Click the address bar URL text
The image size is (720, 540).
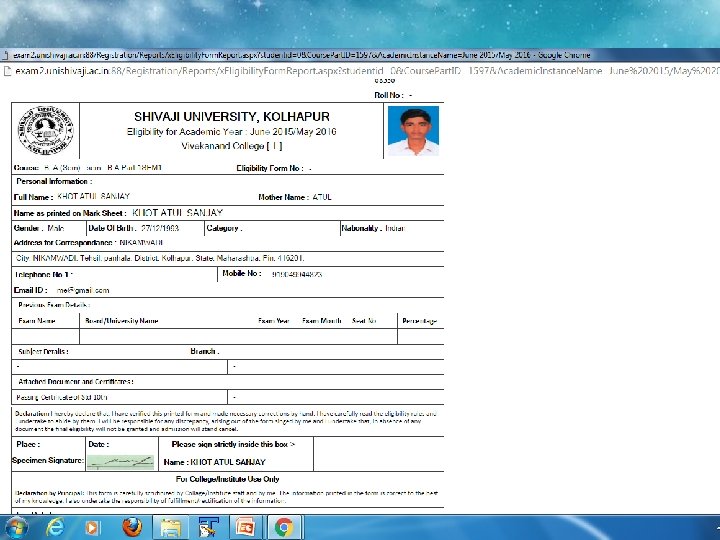tap(366, 71)
